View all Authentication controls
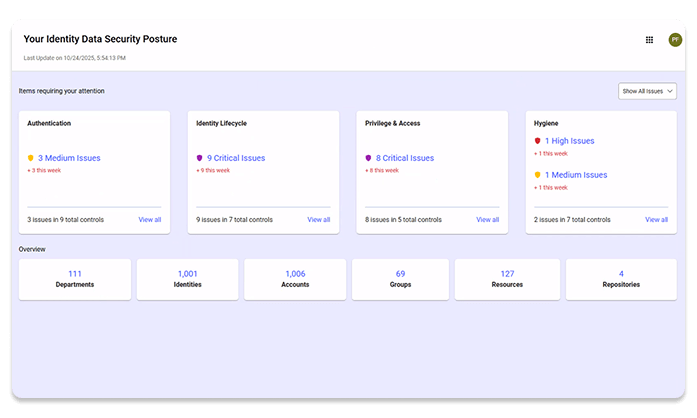 pos(150,219)
